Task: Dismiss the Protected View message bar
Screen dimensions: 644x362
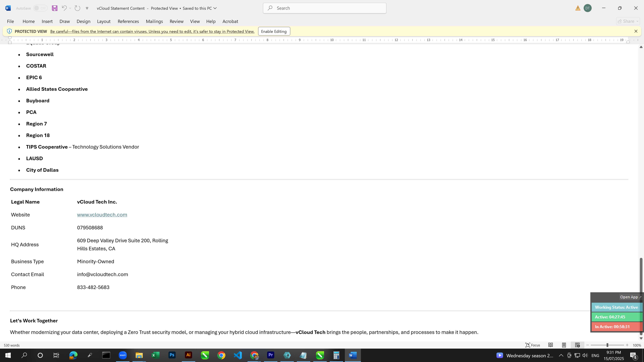Action: pyautogui.click(x=636, y=31)
